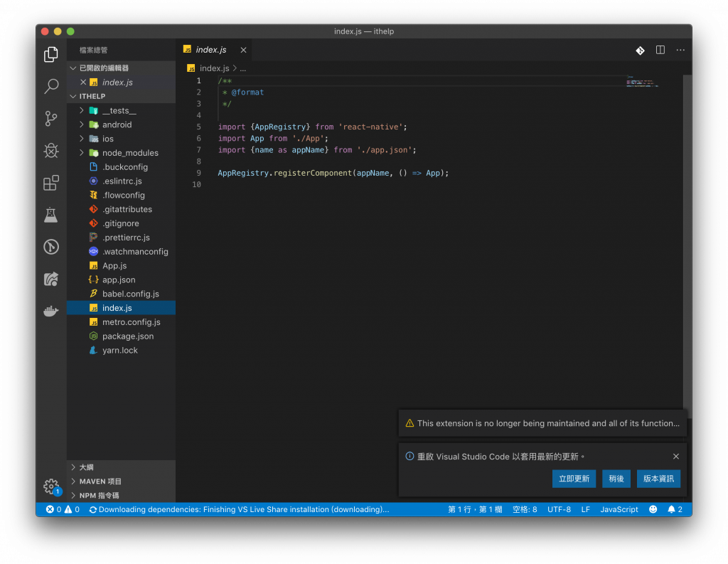
Task: Expand the 大綱 outline section
Action: 121,467
